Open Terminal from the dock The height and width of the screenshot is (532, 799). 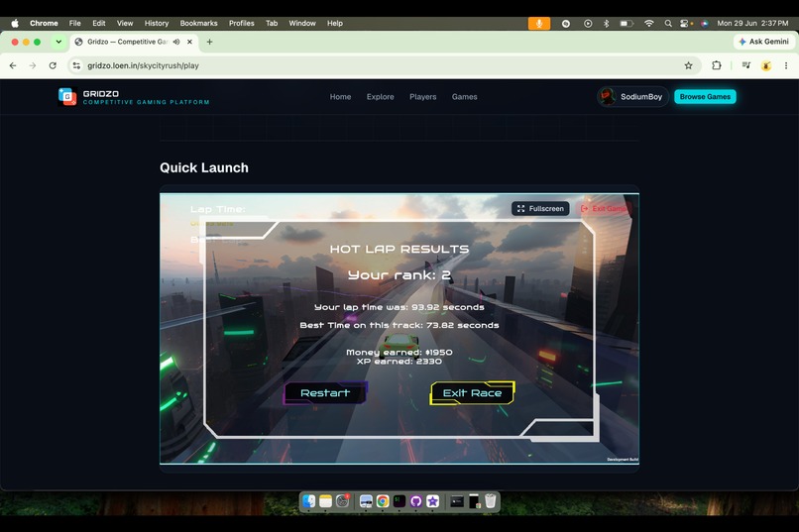pyautogui.click(x=399, y=501)
